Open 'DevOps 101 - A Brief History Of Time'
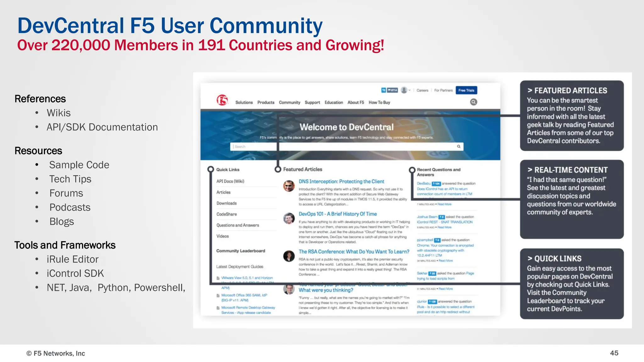 coord(338,214)
